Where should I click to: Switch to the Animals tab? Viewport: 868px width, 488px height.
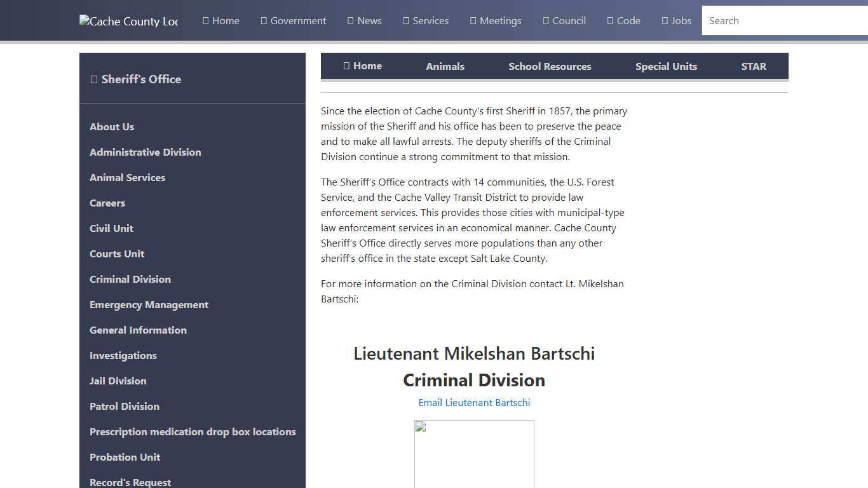445,66
